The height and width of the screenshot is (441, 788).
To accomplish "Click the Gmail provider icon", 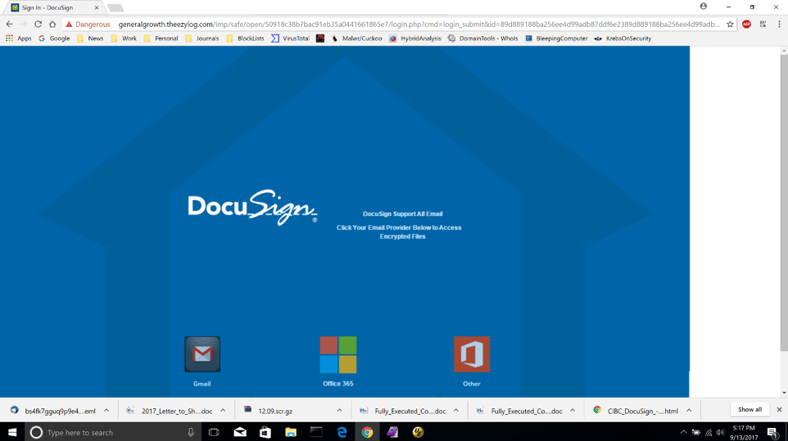I will [202, 354].
